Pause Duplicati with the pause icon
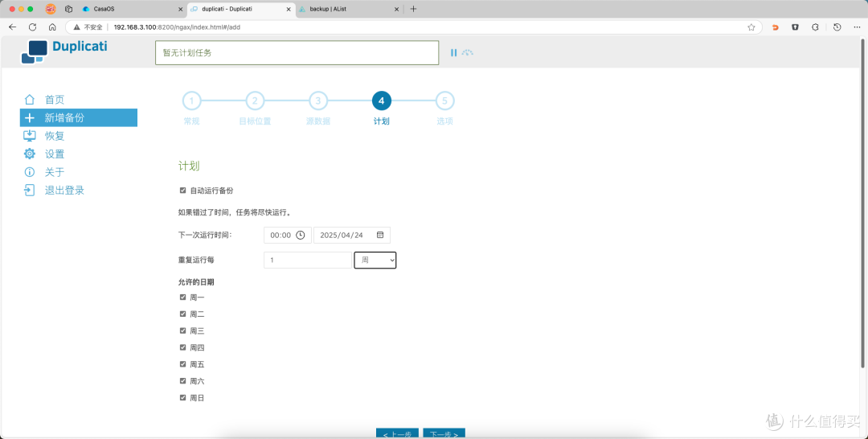The image size is (868, 439). pos(453,52)
